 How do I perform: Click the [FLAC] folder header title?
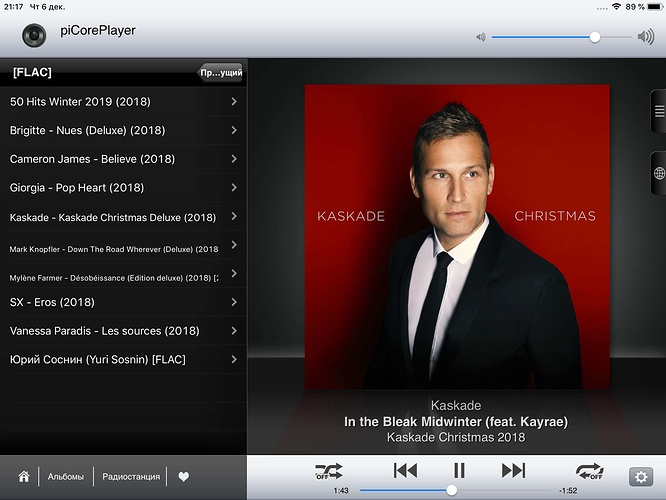[32, 72]
